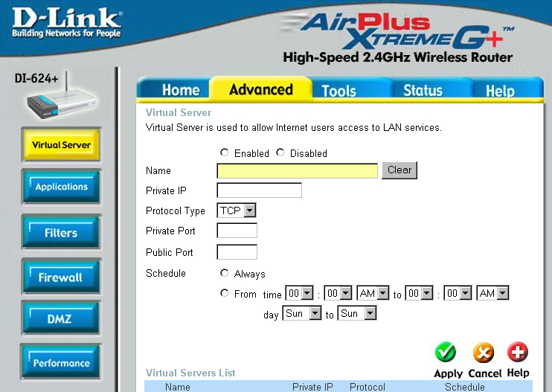Viewport: 552px width, 392px height.
Task: Open the Performance sidebar page
Action: coord(61,362)
